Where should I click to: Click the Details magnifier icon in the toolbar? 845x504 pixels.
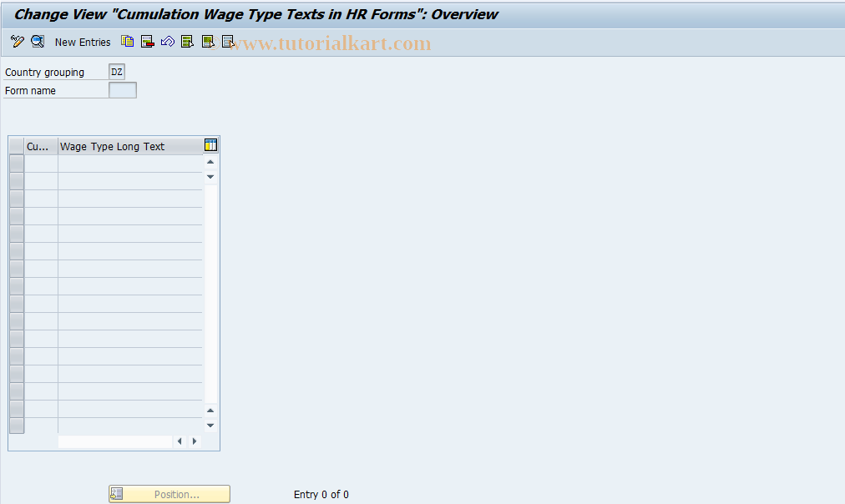click(38, 42)
